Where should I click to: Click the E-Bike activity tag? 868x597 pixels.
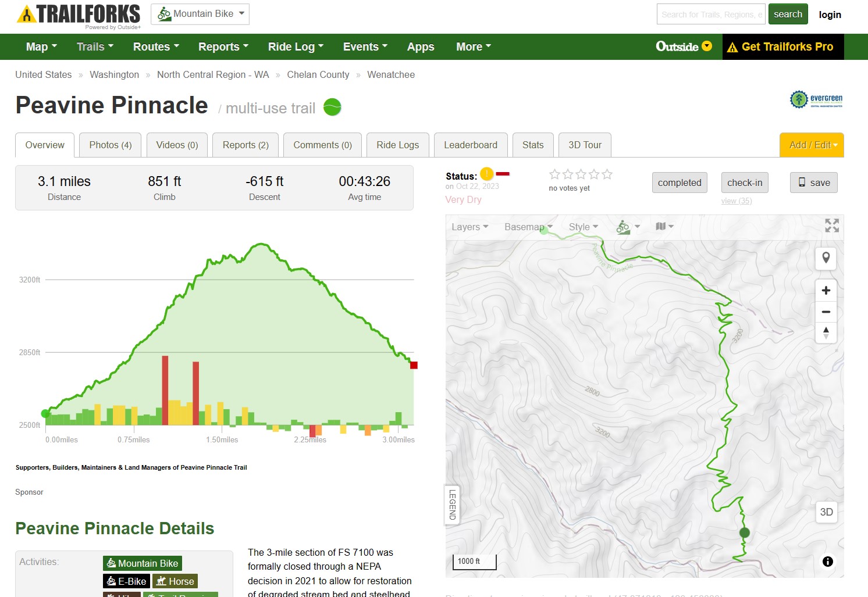(127, 581)
